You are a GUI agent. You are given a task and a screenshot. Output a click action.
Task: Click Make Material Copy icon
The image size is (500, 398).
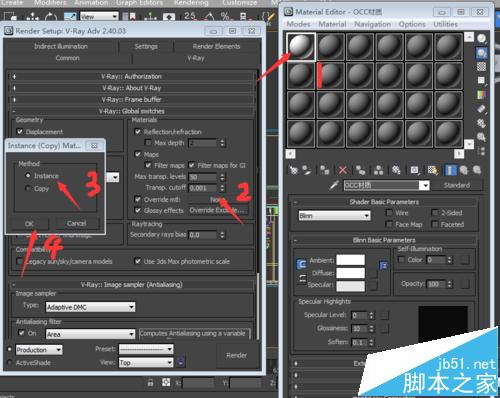361,170
